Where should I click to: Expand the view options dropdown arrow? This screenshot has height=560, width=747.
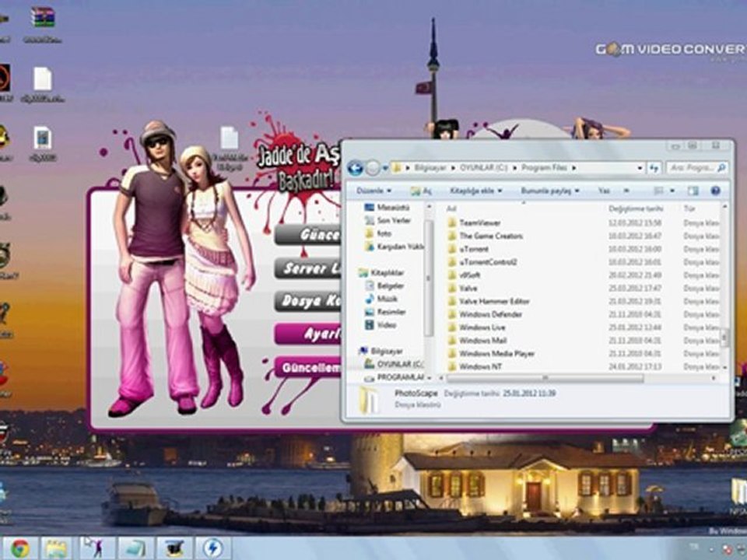tap(672, 191)
